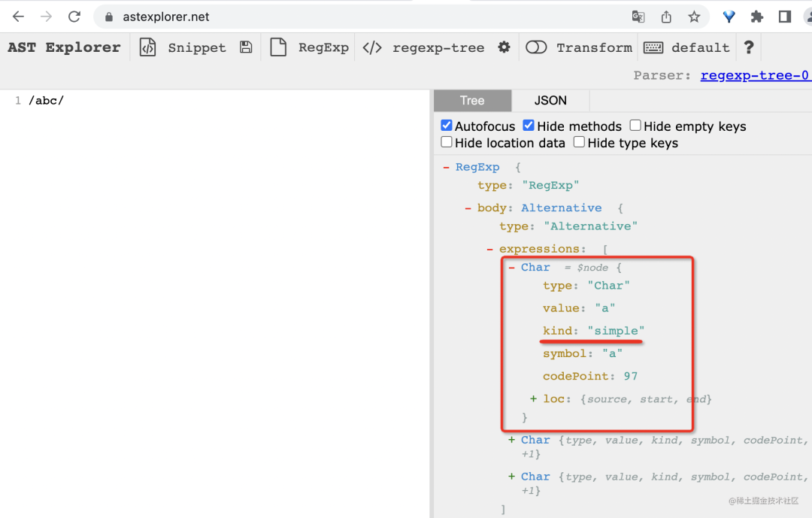
Task: Collapse the RegExp root node
Action: [446, 168]
